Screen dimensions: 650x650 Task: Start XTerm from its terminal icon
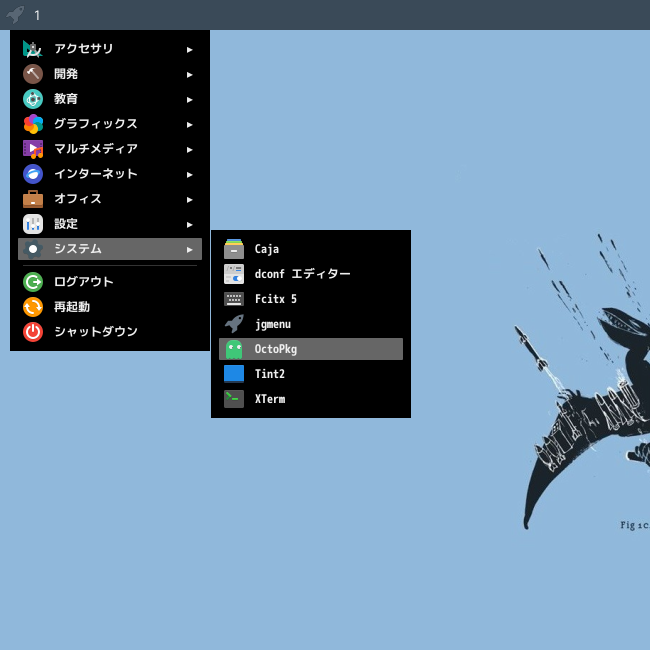click(x=234, y=399)
